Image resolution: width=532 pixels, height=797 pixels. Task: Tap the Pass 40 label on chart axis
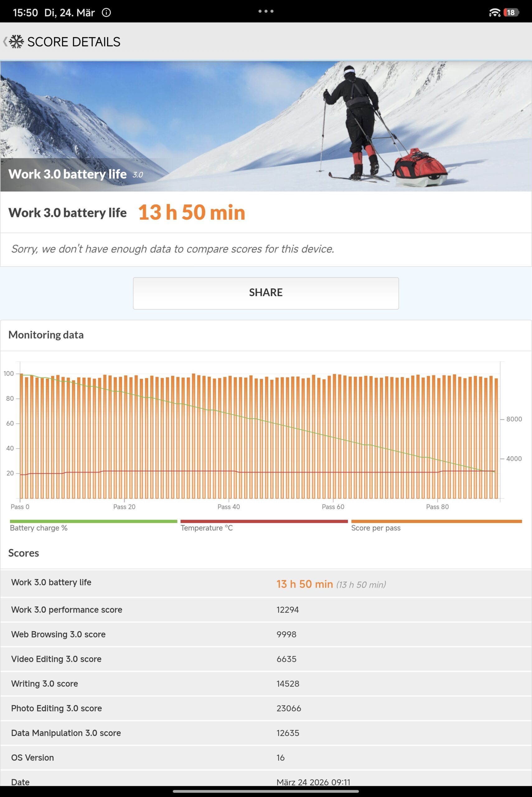[x=229, y=507]
